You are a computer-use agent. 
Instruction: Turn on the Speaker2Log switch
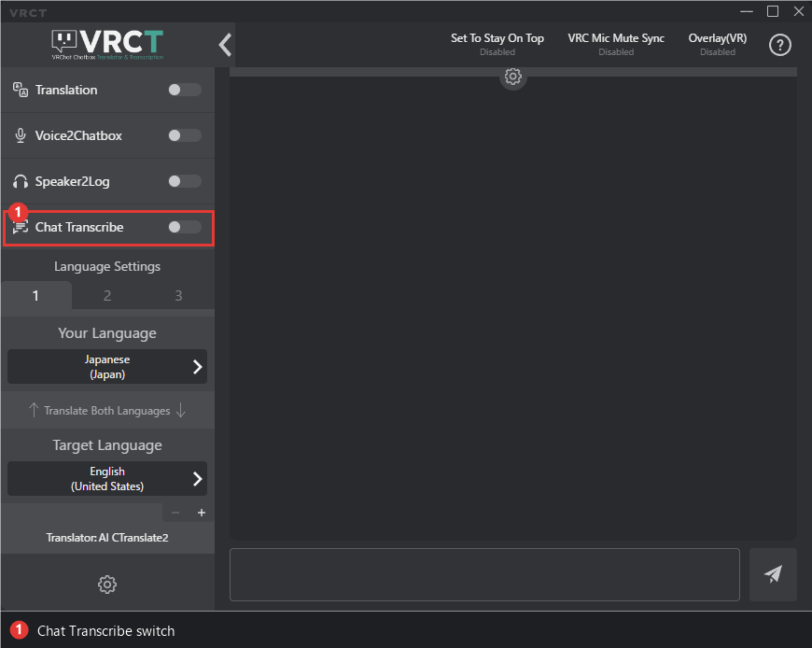point(185,181)
